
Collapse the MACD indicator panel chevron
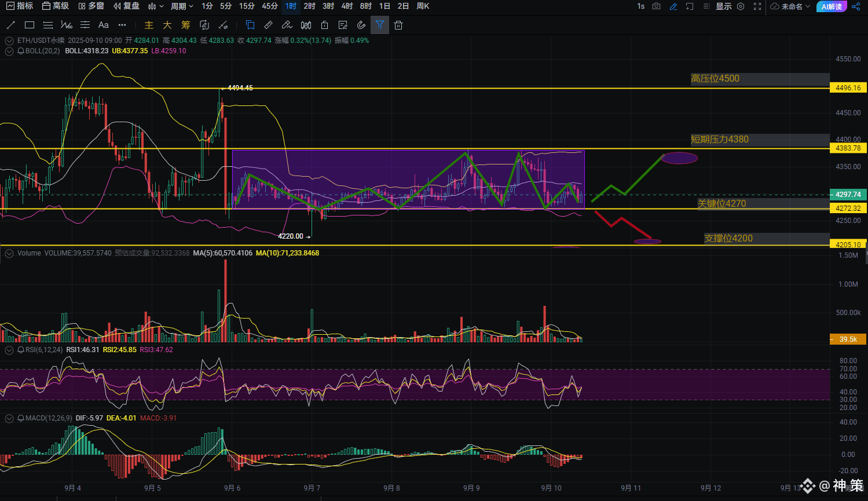point(9,418)
